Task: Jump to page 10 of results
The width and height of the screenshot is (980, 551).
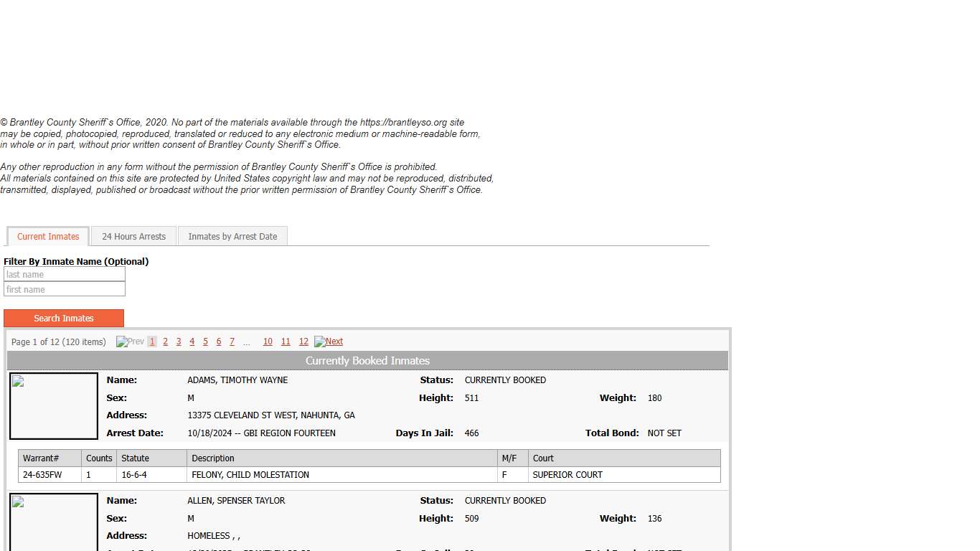Action: pyautogui.click(x=268, y=342)
